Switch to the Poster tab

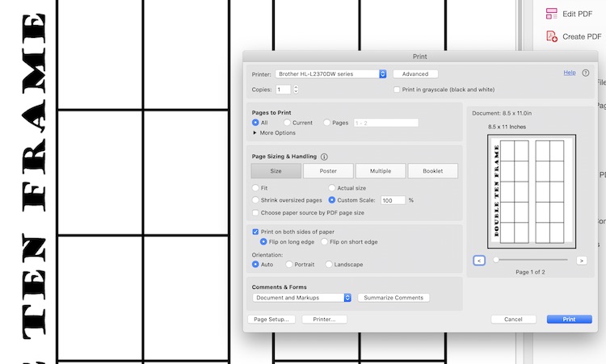coord(328,171)
